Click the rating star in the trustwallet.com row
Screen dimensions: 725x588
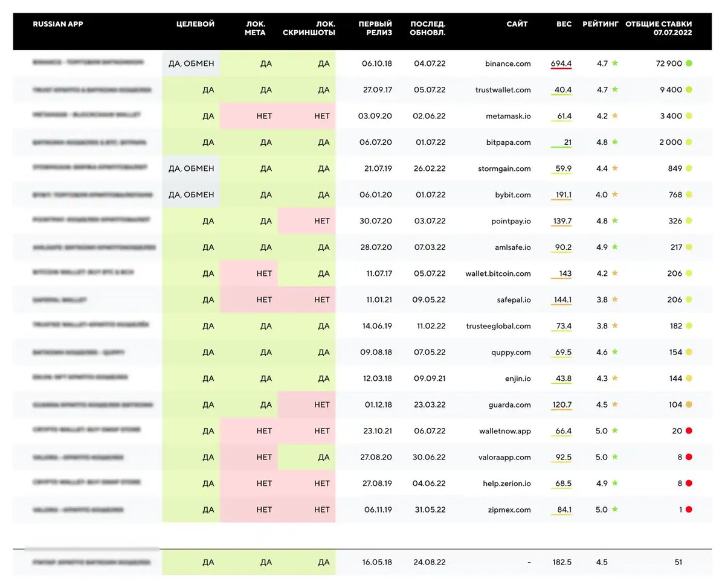615,89
